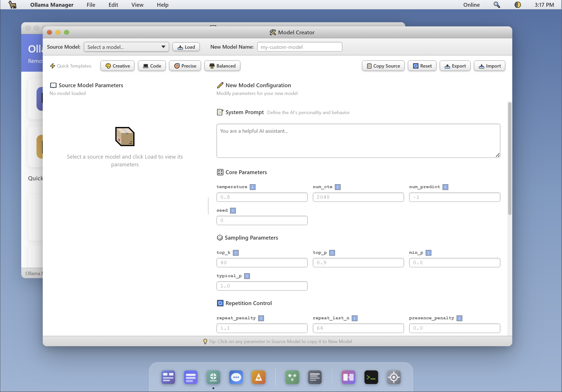Click the Export button
Image resolution: width=562 pixels, height=392 pixels.
pos(455,66)
